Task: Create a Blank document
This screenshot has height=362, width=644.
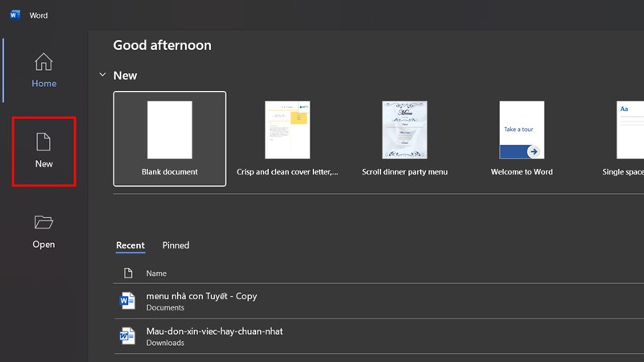Action: pyautogui.click(x=170, y=138)
